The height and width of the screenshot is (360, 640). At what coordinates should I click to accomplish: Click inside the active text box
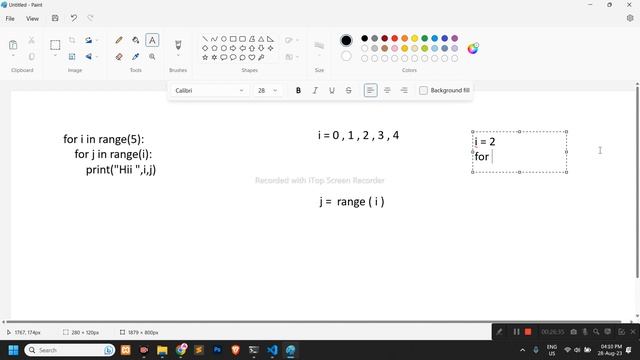(x=520, y=152)
